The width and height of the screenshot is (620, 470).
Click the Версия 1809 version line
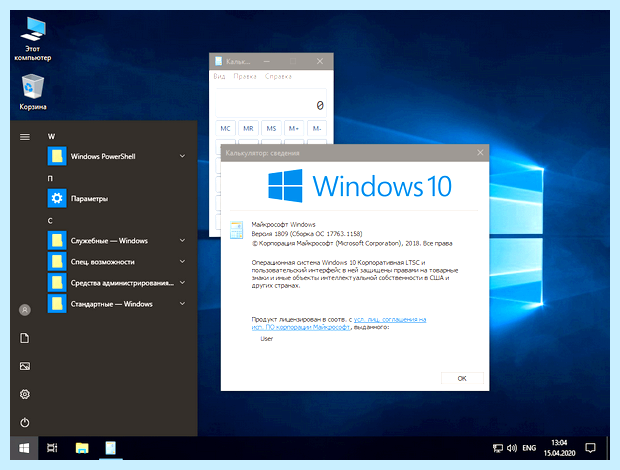[307, 234]
